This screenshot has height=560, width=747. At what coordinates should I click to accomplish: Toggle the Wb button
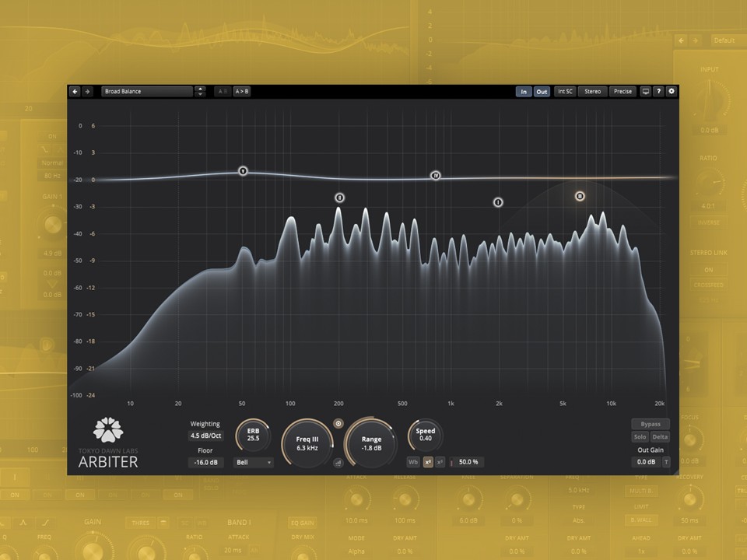pos(413,462)
